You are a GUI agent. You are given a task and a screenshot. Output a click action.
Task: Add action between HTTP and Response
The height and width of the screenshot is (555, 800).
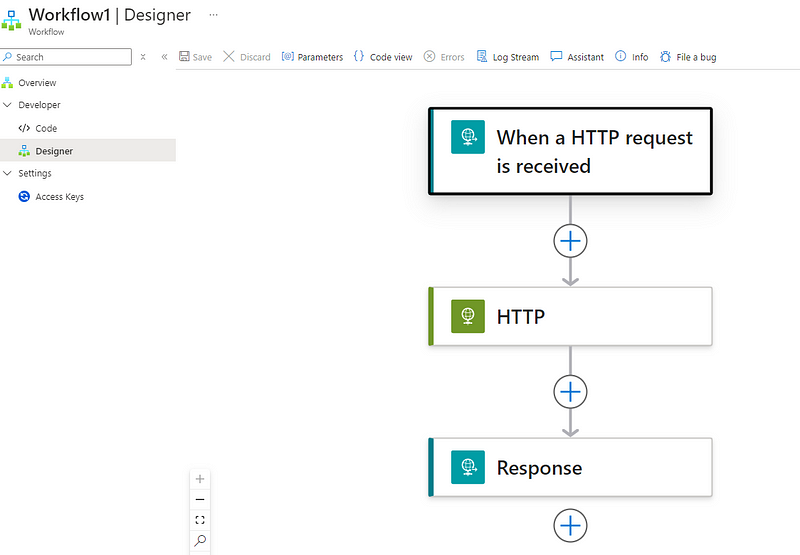click(570, 392)
